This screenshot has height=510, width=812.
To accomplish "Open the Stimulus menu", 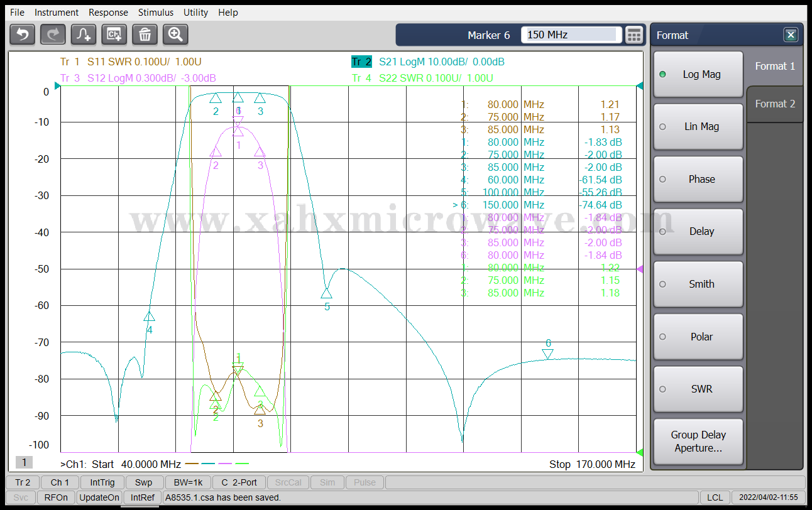I will click(x=156, y=13).
